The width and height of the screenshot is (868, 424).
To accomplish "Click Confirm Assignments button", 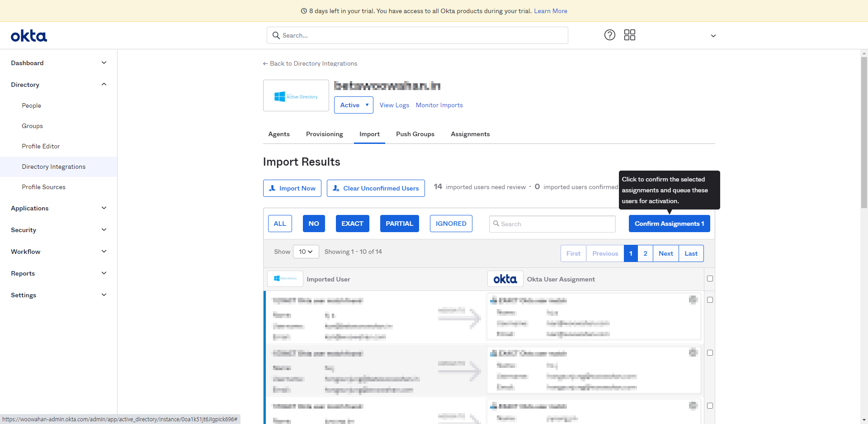I will [x=669, y=224].
